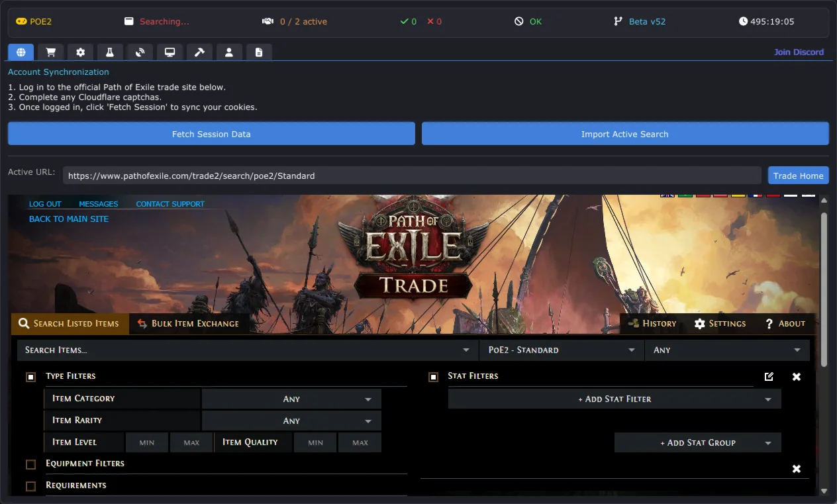Screen dimensions: 837x504
Task: Open the shopping cart tab
Action: (x=50, y=52)
